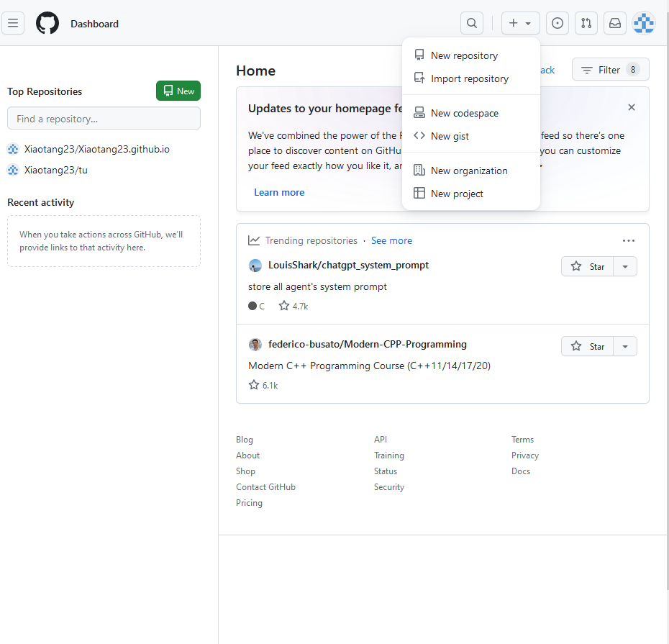
Task: Open the Training footer link
Action: pos(389,455)
